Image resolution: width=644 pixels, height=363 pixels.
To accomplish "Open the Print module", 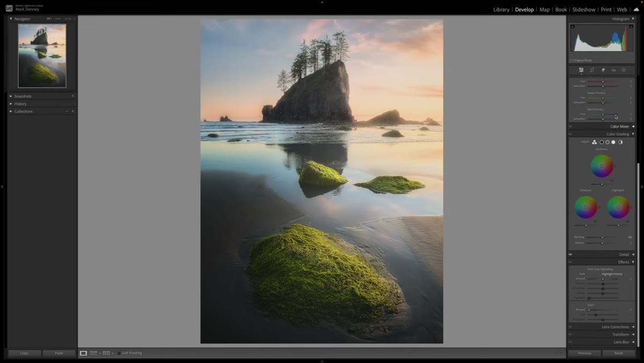I will point(606,10).
